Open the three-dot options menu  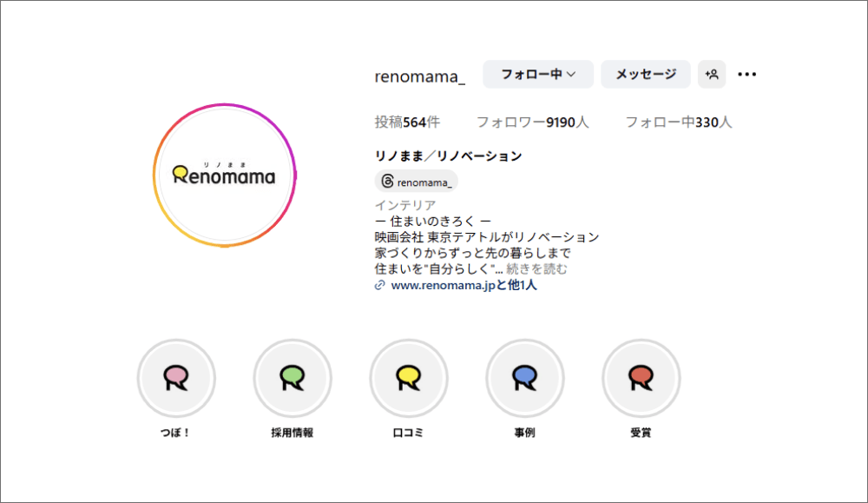tap(746, 74)
